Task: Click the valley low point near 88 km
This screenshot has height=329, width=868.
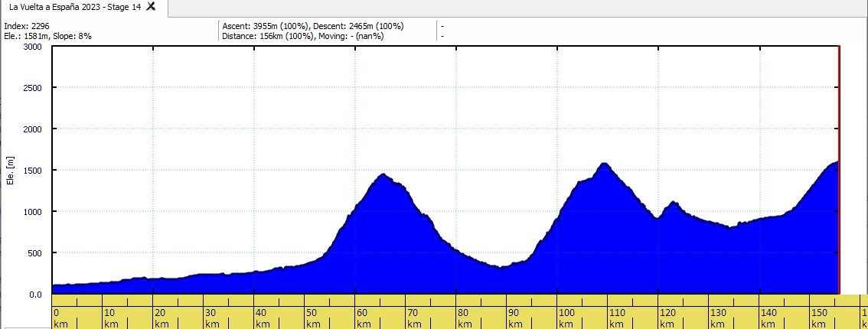Action: pyautogui.click(x=500, y=267)
